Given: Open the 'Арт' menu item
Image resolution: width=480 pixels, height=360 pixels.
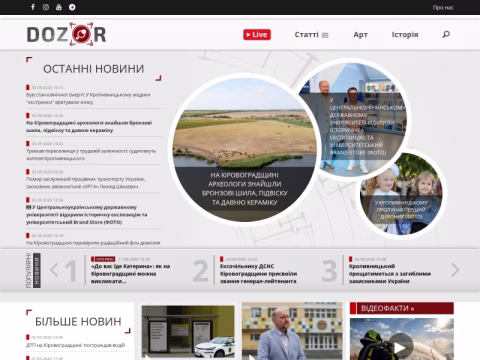Looking at the screenshot, I should [360, 35].
